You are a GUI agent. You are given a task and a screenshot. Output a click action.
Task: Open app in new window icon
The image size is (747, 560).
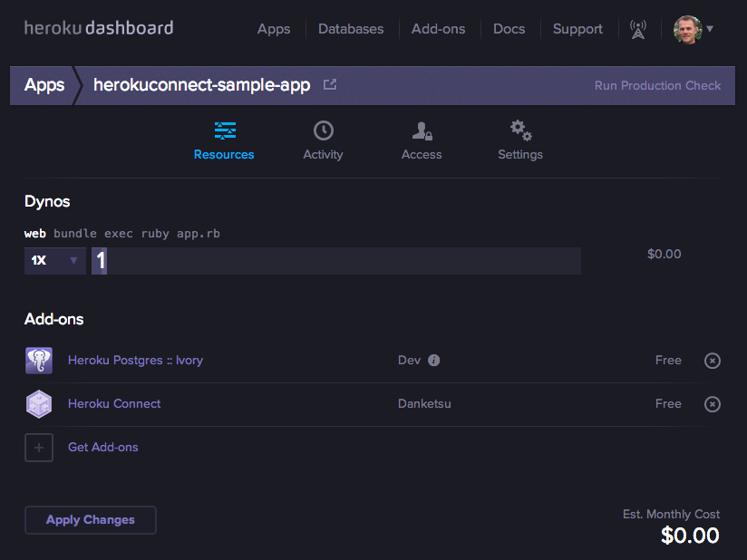[x=330, y=85]
